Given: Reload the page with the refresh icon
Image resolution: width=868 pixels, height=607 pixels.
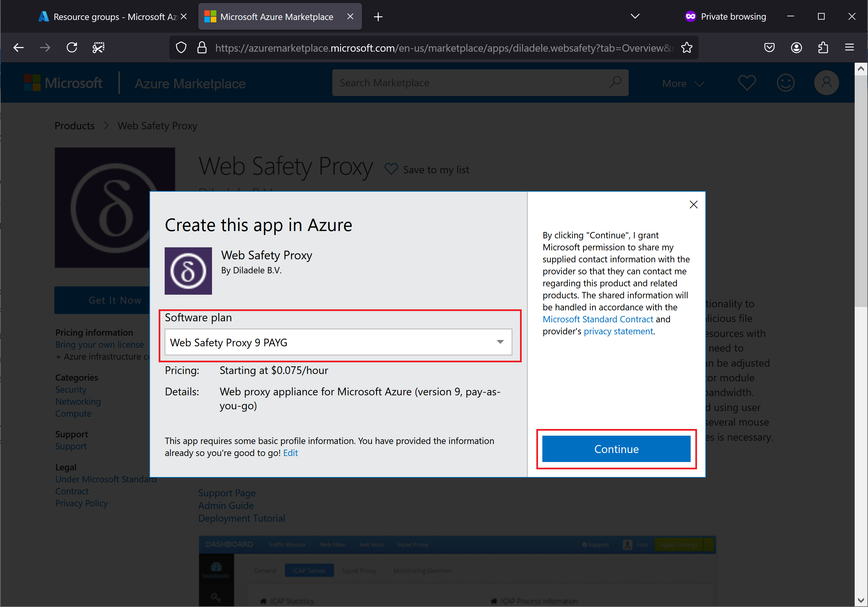Looking at the screenshot, I should pos(72,48).
